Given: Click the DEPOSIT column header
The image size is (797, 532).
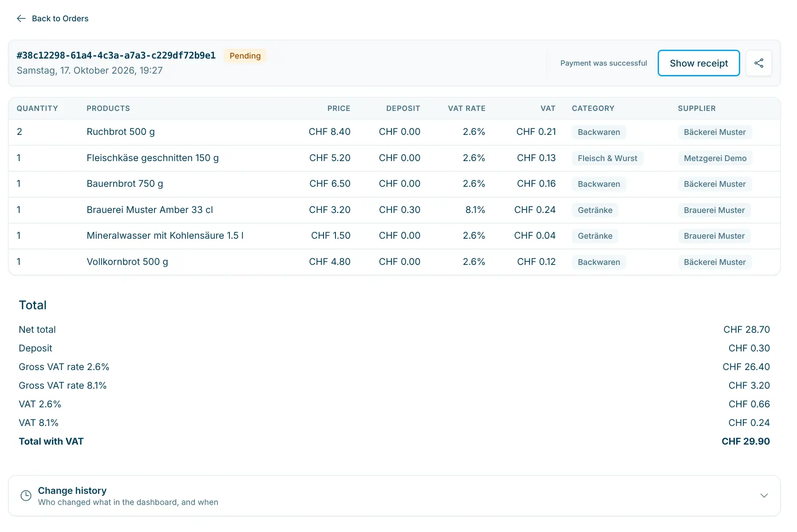Looking at the screenshot, I should [x=403, y=108].
